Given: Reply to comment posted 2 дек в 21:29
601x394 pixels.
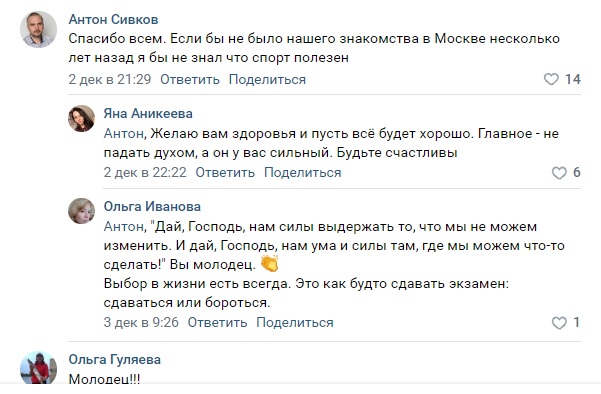Looking at the screenshot, I should point(190,79).
